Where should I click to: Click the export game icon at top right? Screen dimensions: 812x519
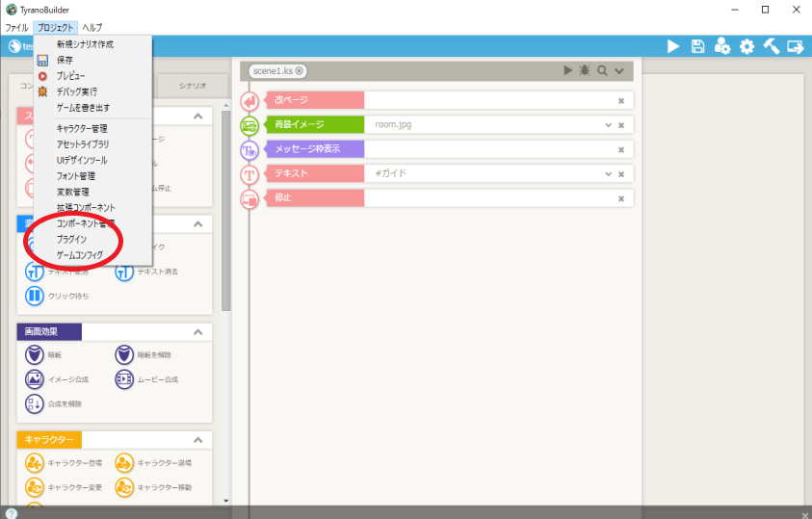click(x=796, y=47)
